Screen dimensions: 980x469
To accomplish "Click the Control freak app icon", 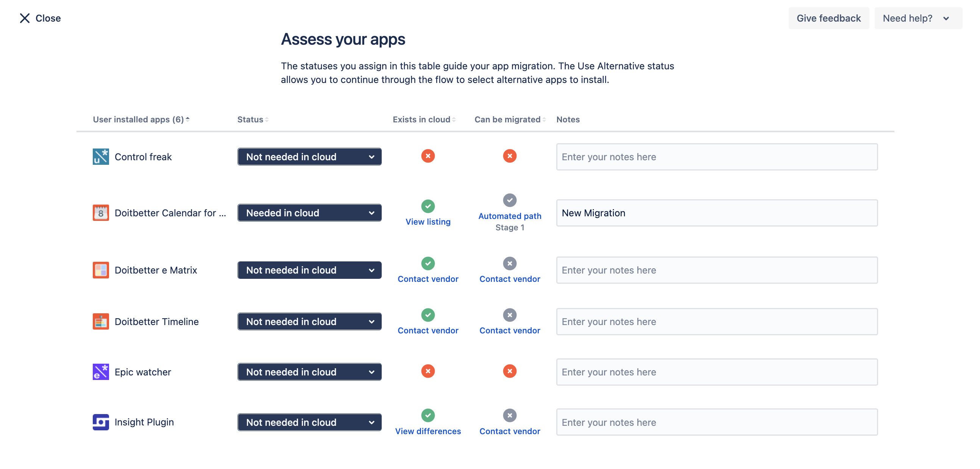I will tap(100, 156).
